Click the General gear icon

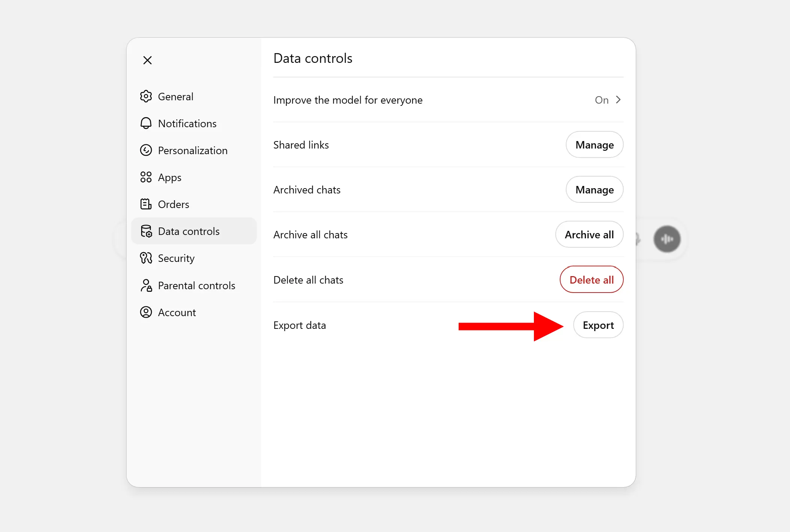pyautogui.click(x=146, y=97)
